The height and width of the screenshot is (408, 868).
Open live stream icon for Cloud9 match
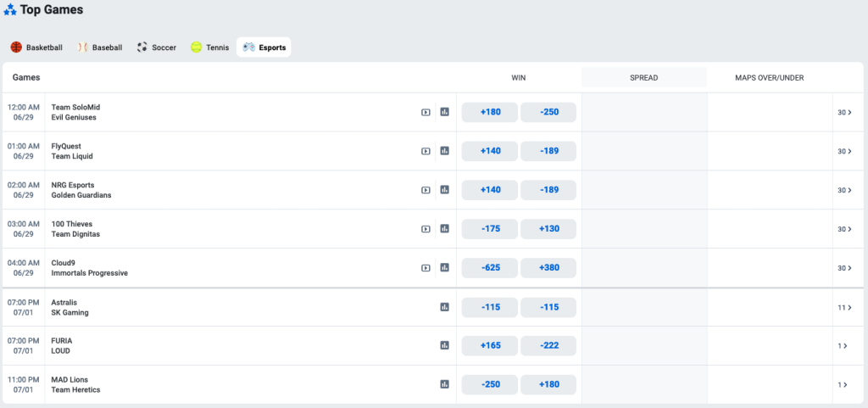point(426,268)
